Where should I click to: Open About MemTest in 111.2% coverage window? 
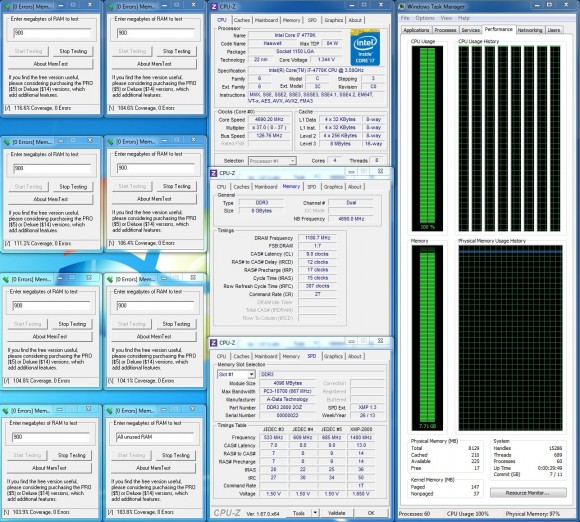pos(51,199)
